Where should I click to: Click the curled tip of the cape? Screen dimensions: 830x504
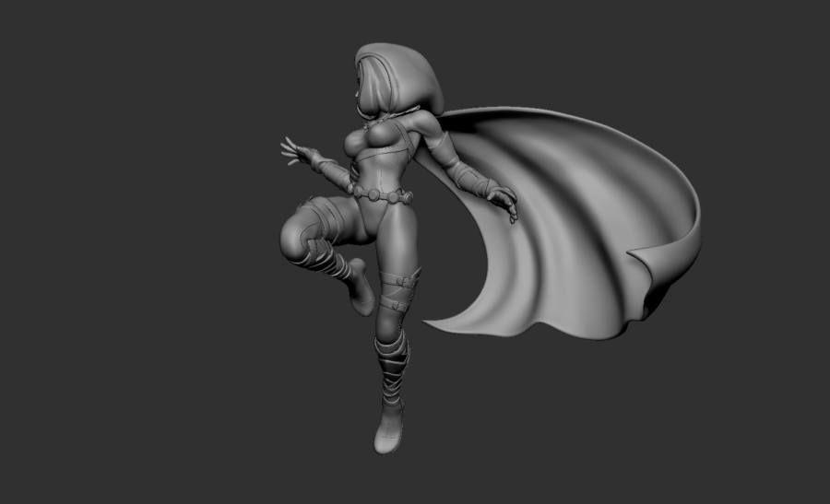tap(644, 258)
